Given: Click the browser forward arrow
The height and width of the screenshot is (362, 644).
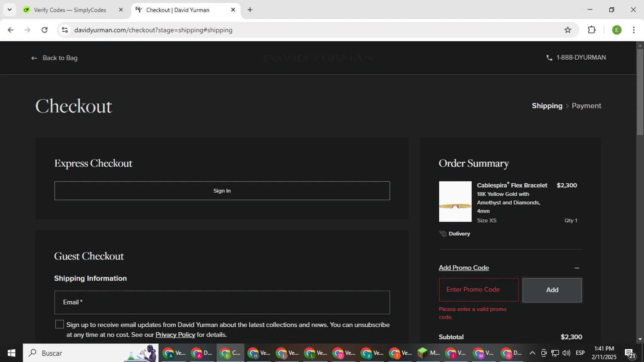Looking at the screenshot, I should click(27, 30).
